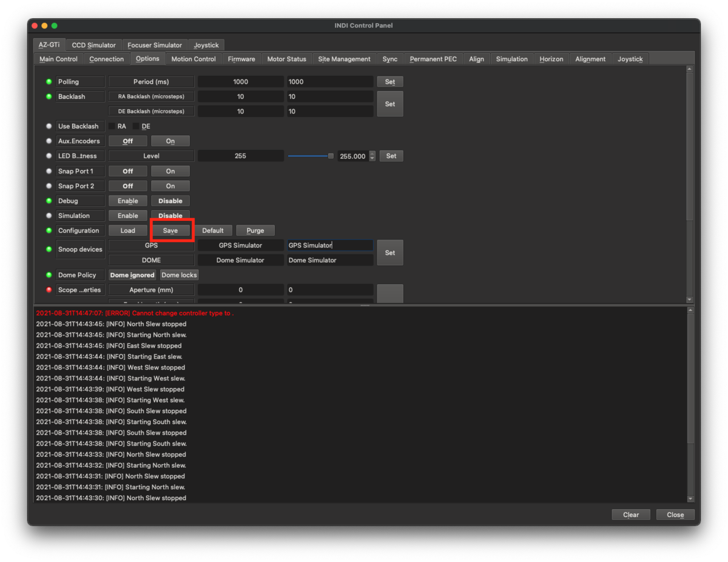Disable Debug mode

[170, 201]
